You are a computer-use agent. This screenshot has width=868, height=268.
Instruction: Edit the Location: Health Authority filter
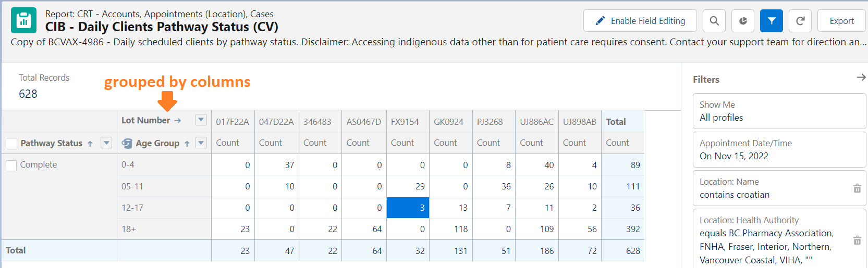[x=779, y=239]
